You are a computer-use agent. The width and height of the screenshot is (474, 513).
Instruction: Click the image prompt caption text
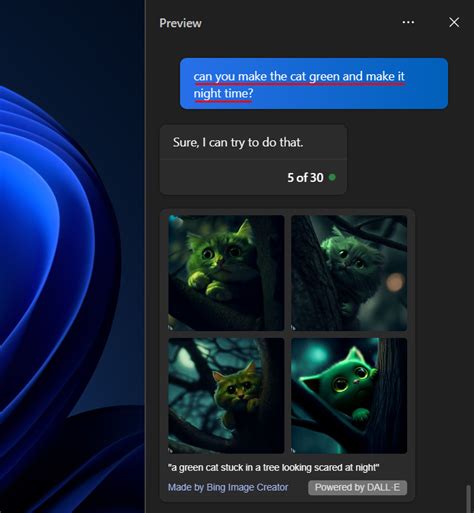click(273, 468)
